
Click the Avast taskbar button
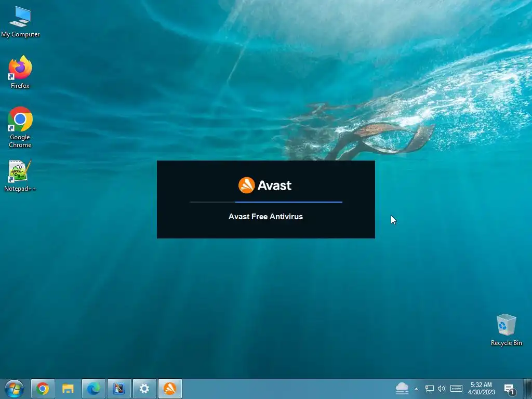(170, 389)
